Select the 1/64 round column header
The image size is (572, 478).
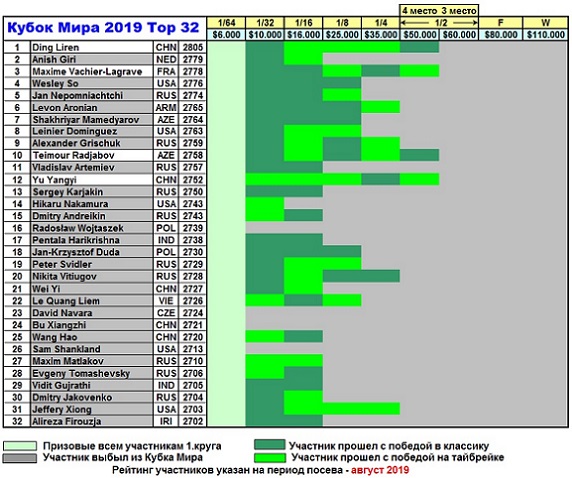point(226,23)
